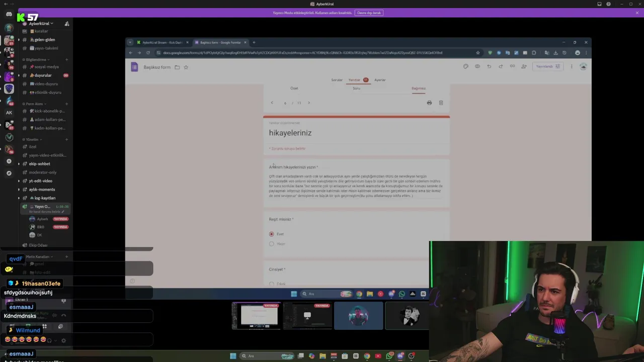Open the Soru responses sub-tab

356,88
